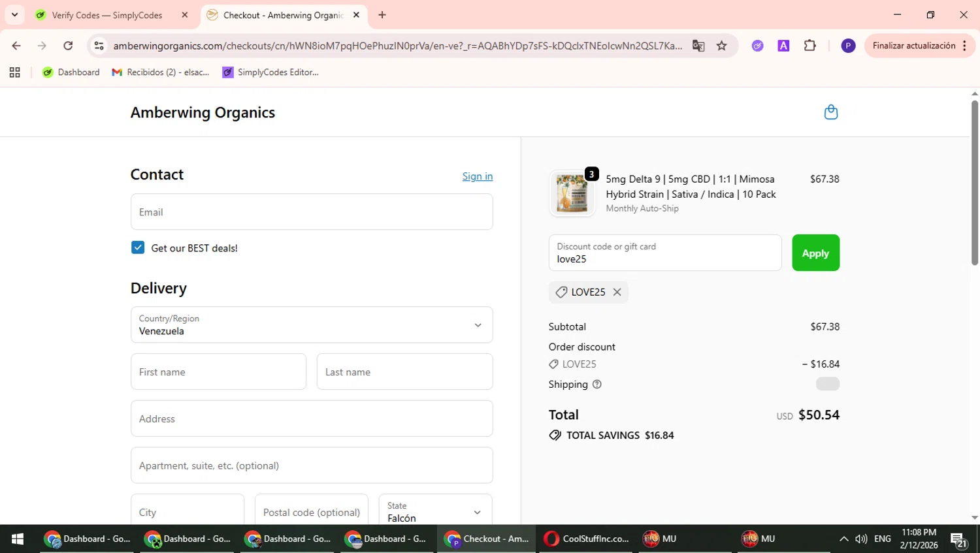Close the Checkout Amberwing Organics tab
Screen dimensions: 980x553
pyautogui.click(x=356, y=14)
